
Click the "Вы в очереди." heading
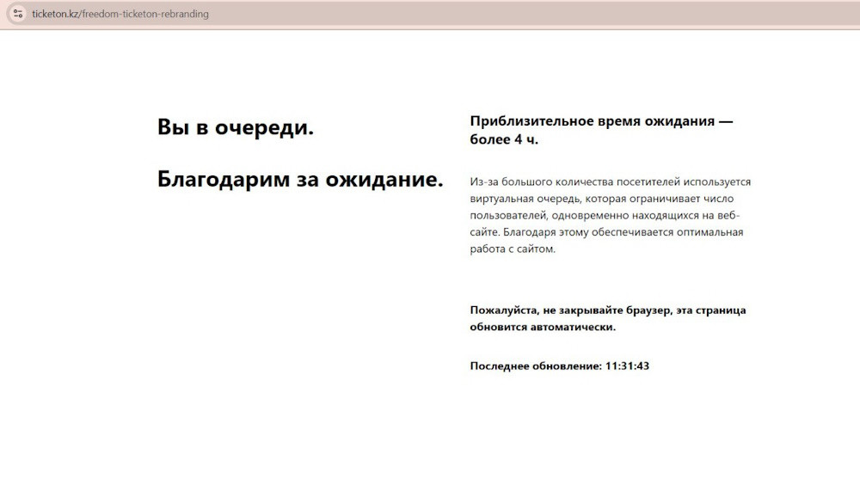coord(235,127)
